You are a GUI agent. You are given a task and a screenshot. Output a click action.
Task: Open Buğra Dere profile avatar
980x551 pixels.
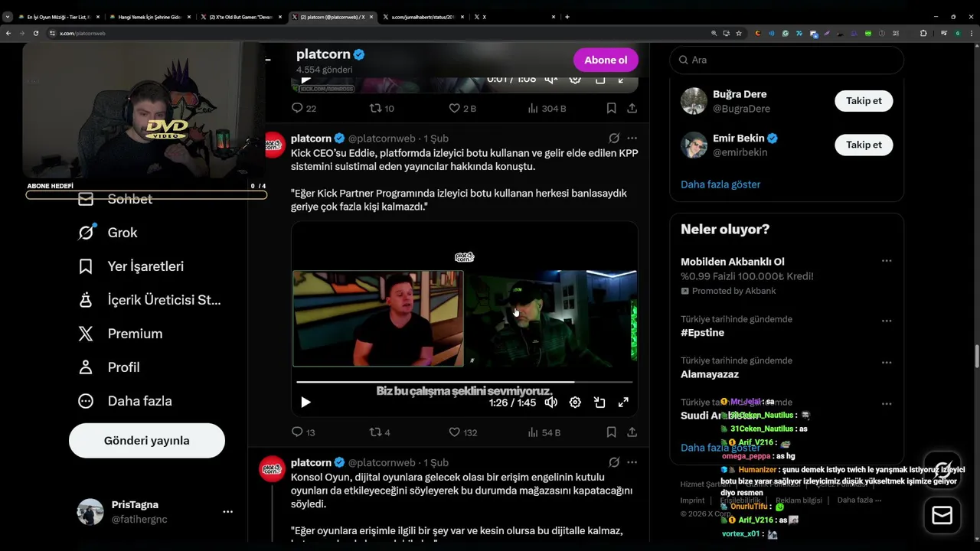pos(694,101)
